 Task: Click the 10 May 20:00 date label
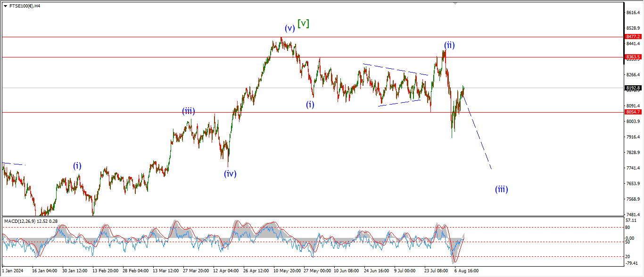[x=287, y=271]
